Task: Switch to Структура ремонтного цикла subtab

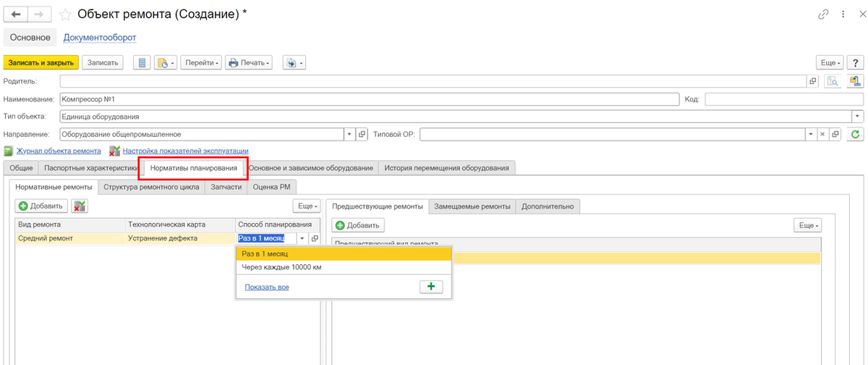Action: (x=150, y=187)
